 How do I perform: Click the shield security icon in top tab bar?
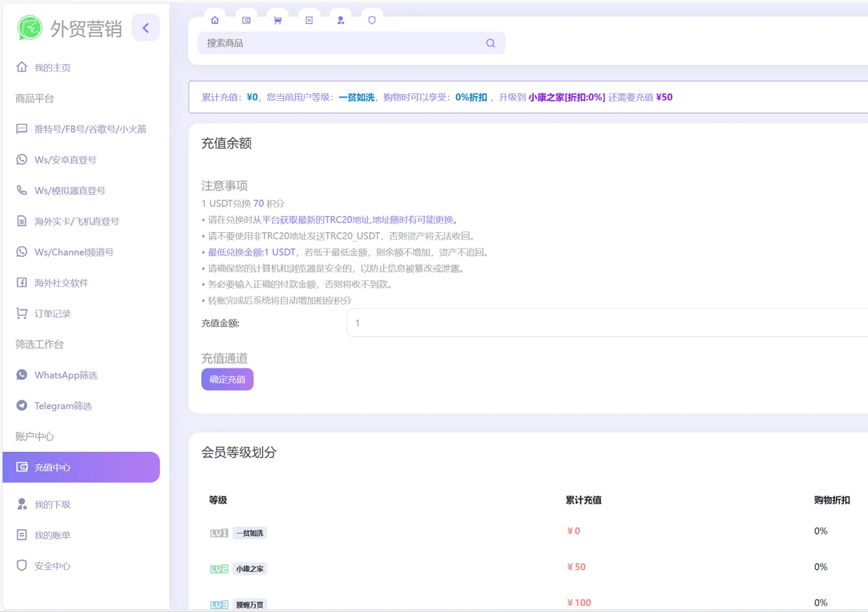pyautogui.click(x=372, y=20)
